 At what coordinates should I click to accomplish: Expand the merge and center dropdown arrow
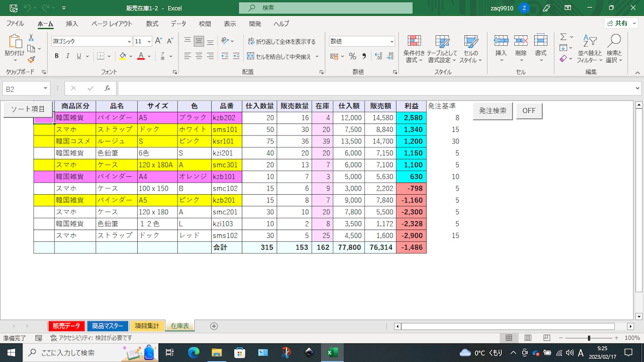pyautogui.click(x=317, y=56)
